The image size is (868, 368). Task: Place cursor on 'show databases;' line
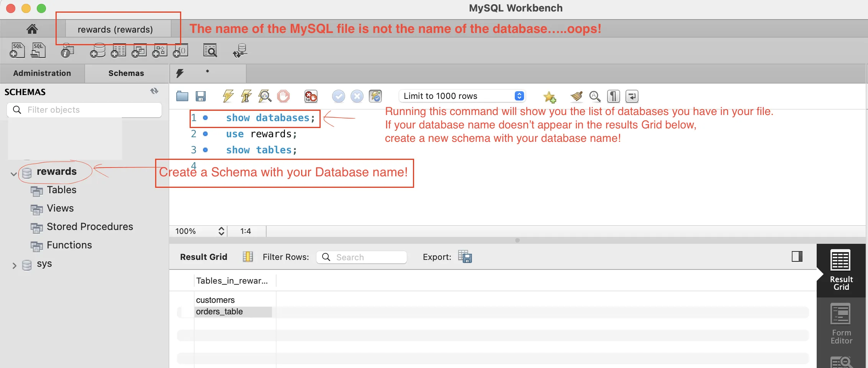(270, 118)
